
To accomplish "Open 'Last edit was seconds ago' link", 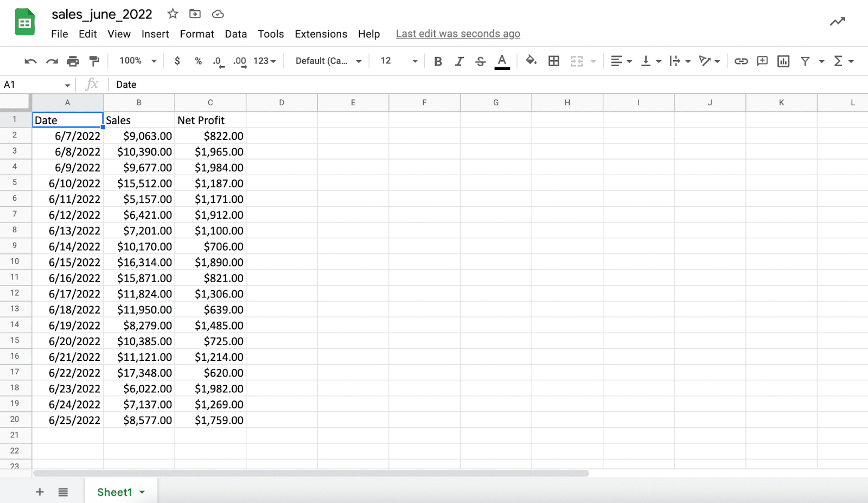I will pos(458,34).
